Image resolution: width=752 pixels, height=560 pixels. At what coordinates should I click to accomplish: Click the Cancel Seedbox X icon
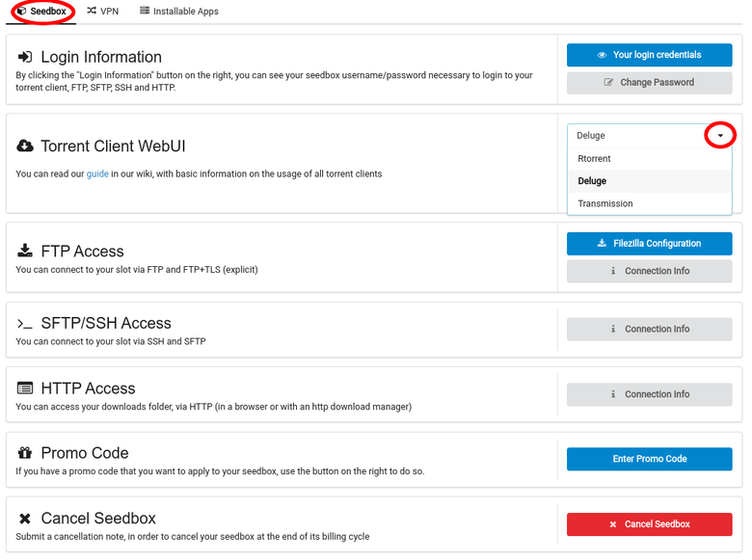click(25, 519)
